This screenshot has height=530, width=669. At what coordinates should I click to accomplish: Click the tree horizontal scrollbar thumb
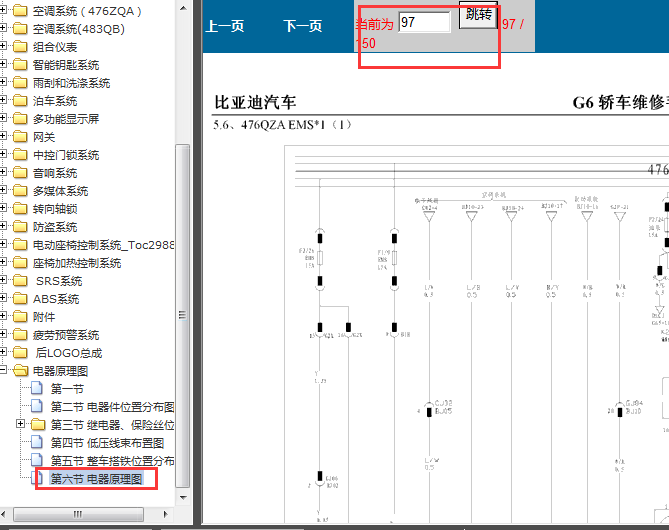[78, 514]
